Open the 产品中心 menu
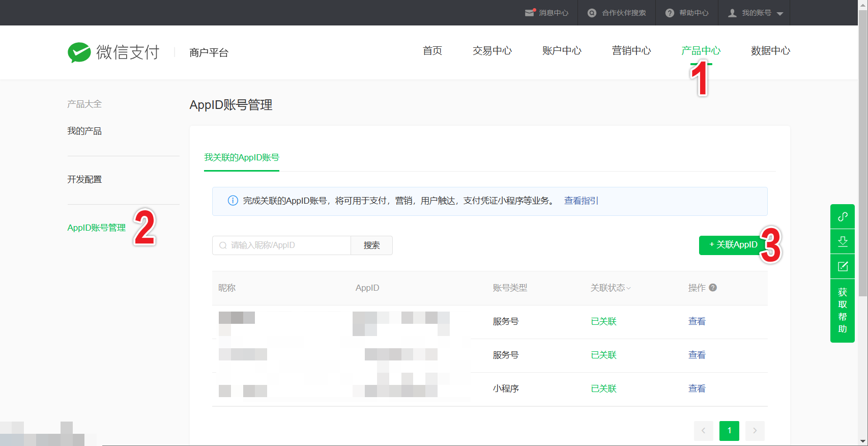This screenshot has width=868, height=446. coord(701,50)
